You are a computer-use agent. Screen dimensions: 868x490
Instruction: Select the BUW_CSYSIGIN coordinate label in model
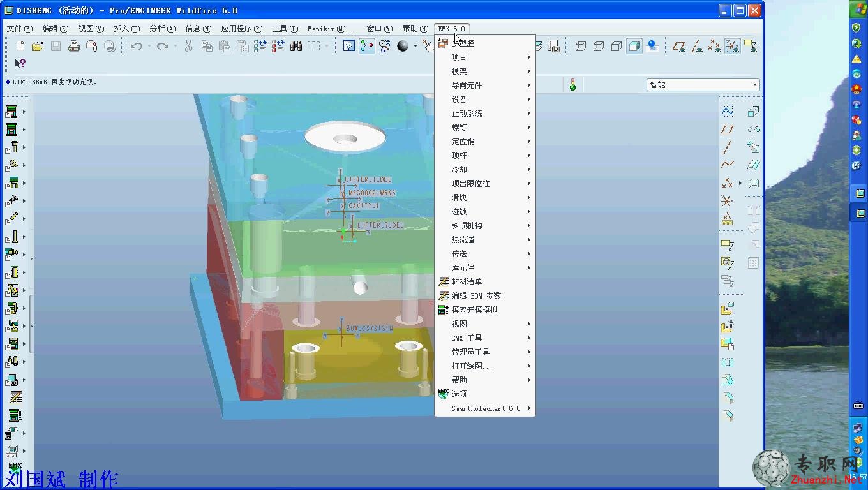[x=370, y=328]
